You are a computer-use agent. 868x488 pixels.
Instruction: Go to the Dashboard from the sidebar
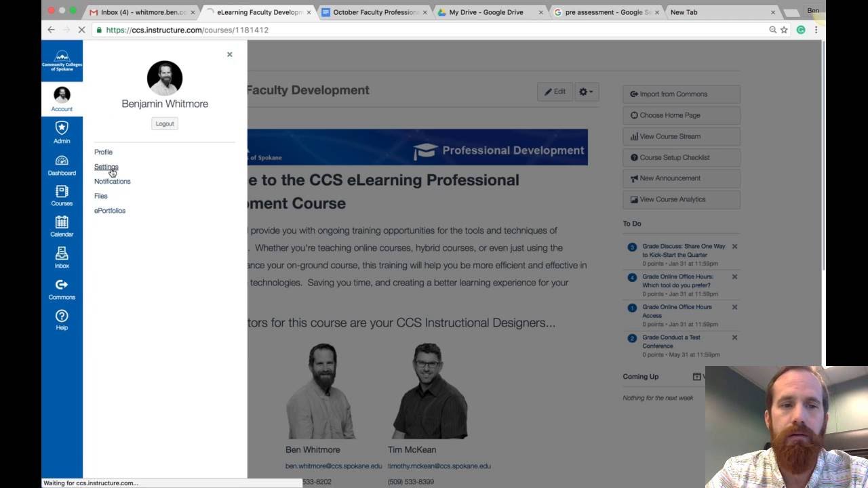62,165
